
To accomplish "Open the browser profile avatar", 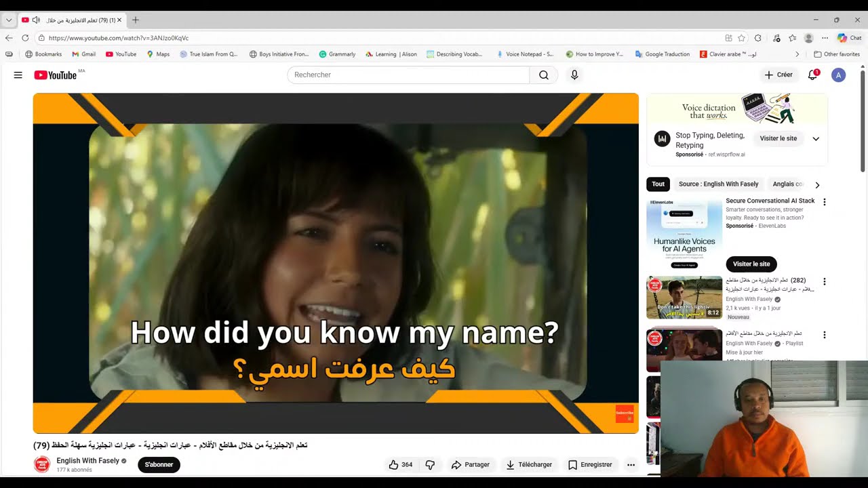I will click(x=808, y=38).
